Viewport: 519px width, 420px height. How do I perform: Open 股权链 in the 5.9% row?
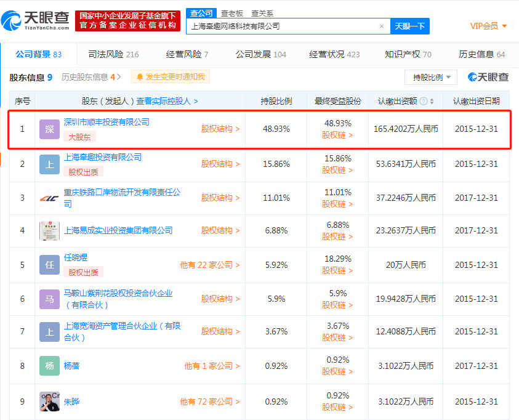[x=337, y=305]
